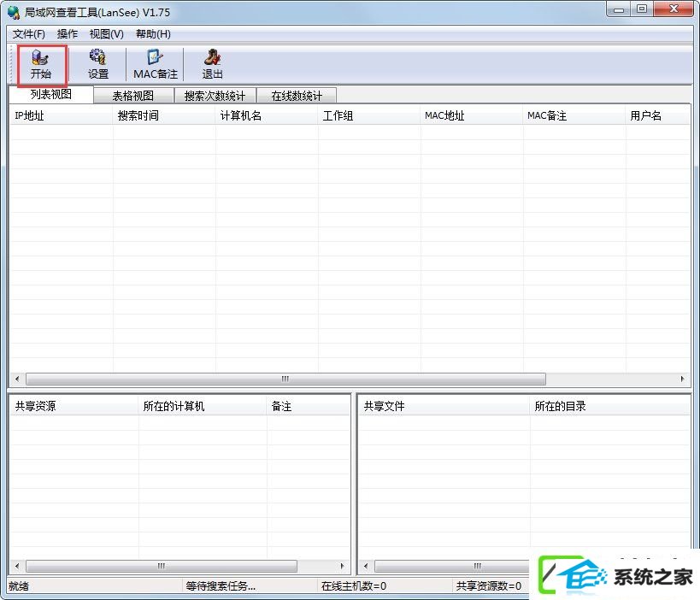Switch to the 搜索次数统计 tab
Screen dimensions: 700x600
[x=215, y=96]
